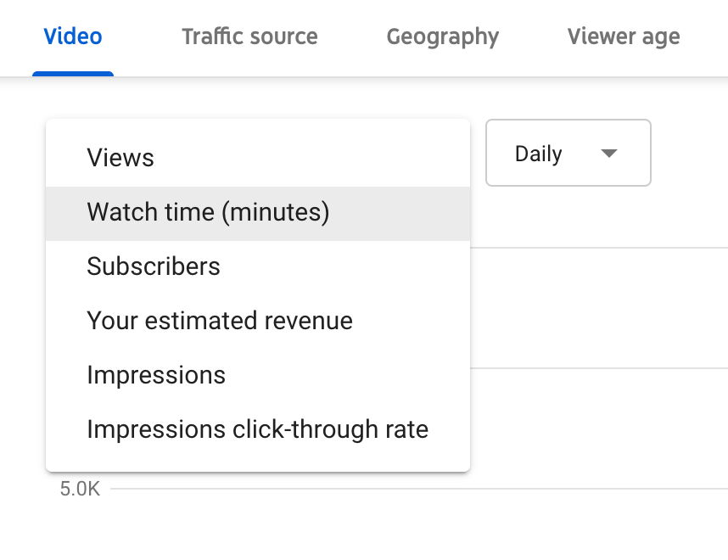The image size is (728, 560).
Task: Select Impressions click-through rate option
Action: (258, 429)
